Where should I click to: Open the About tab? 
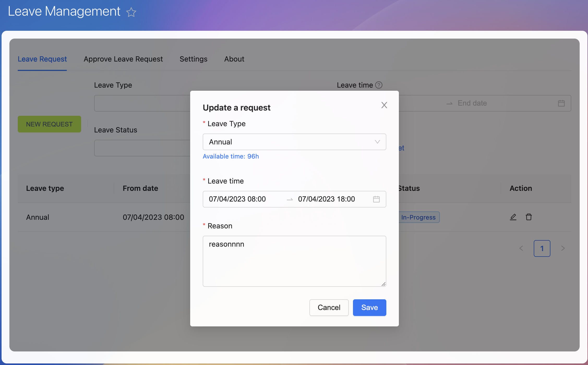234,59
